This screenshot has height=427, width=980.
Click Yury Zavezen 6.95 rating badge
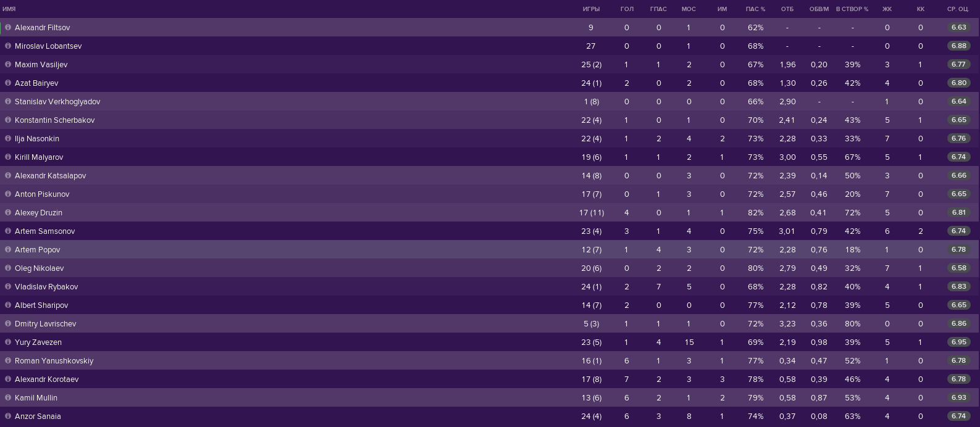958,342
